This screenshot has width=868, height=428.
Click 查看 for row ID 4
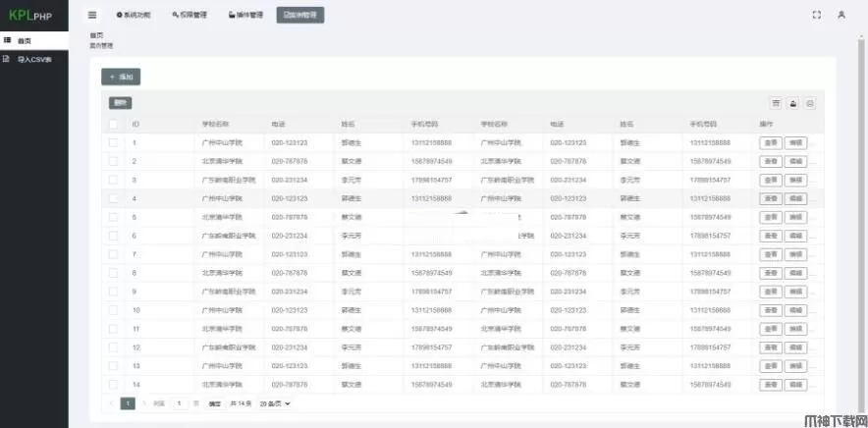(x=771, y=198)
